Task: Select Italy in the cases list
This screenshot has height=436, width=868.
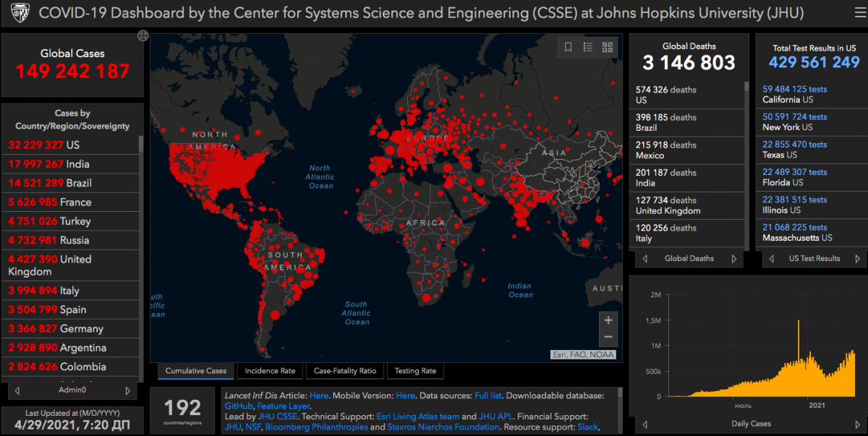Action: click(71, 291)
